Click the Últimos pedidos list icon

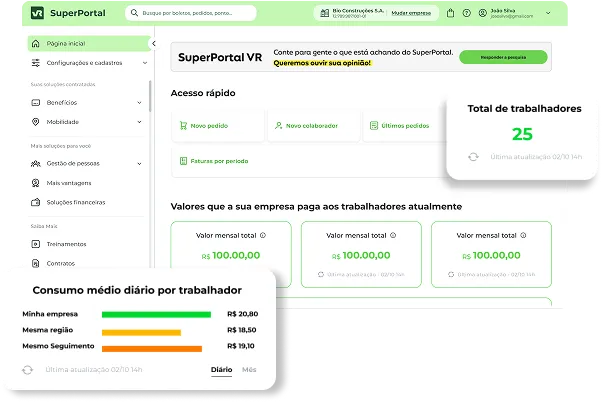coord(374,126)
